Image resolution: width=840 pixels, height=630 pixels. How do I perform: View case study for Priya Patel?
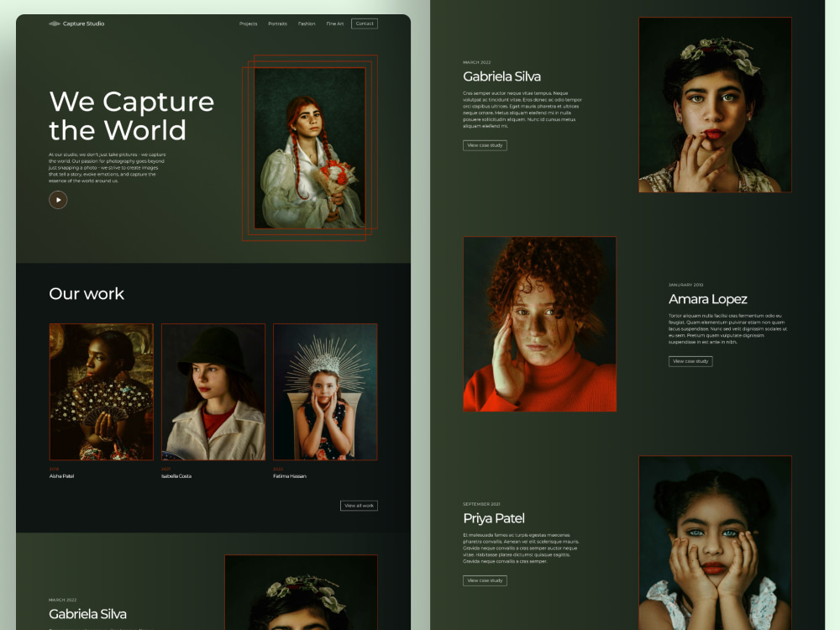click(x=486, y=580)
